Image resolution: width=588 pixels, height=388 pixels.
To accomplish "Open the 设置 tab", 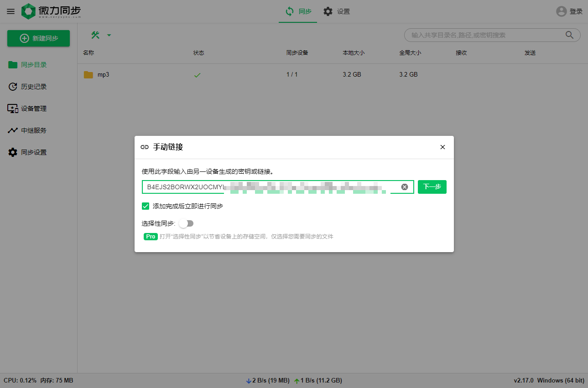I will 337,11.
